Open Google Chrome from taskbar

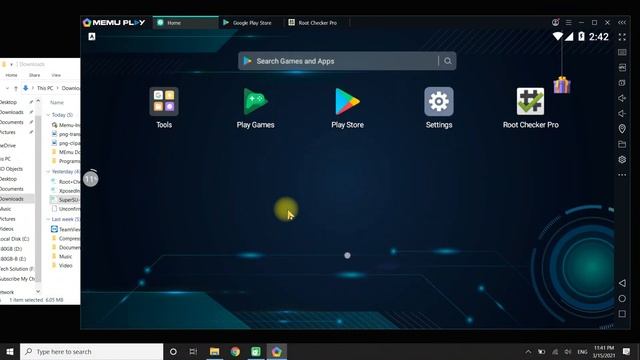point(235,351)
